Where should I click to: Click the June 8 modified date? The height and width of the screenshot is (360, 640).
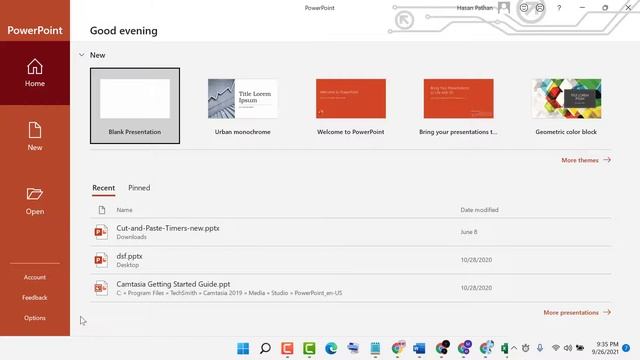(x=469, y=232)
